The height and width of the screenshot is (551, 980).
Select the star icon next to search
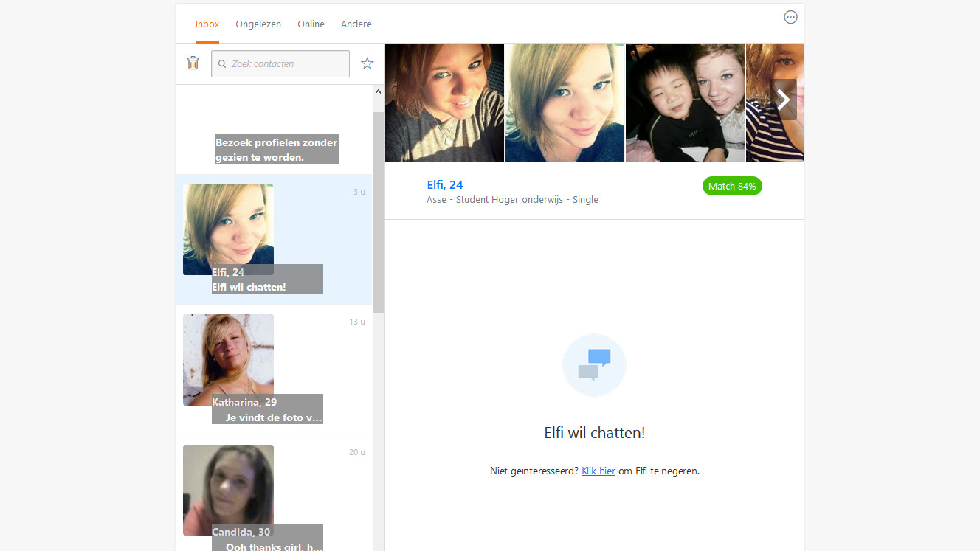(367, 63)
